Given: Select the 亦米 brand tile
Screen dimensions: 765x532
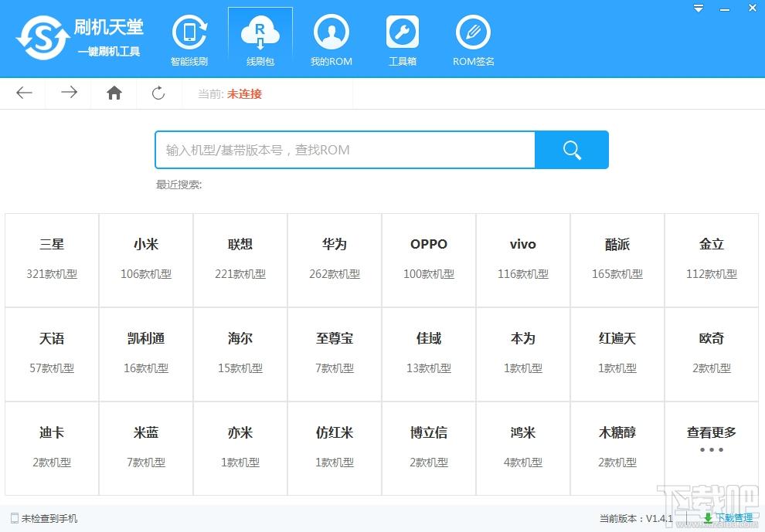Looking at the screenshot, I should [240, 448].
